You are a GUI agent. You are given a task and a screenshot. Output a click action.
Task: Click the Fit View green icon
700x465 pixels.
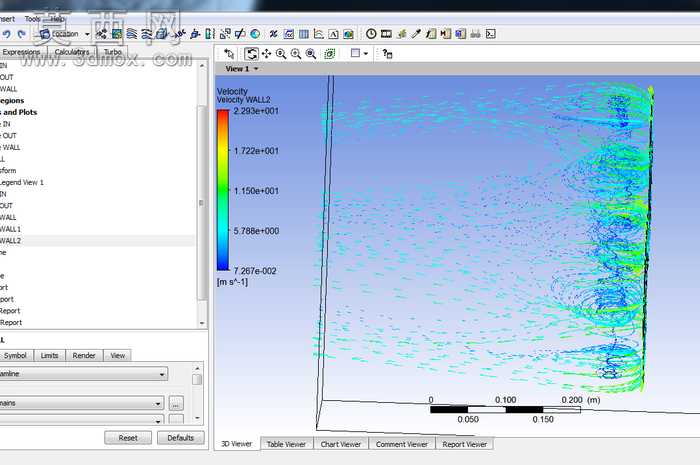(329, 54)
